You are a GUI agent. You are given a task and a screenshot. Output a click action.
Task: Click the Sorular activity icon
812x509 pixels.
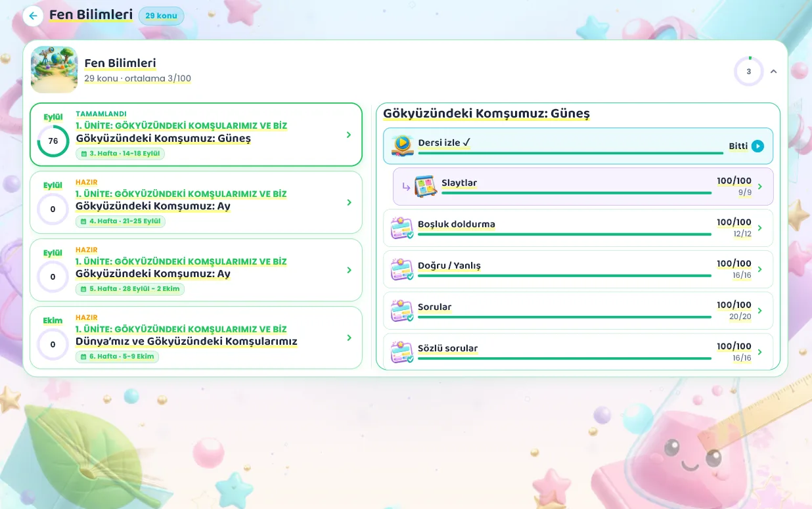(x=402, y=311)
